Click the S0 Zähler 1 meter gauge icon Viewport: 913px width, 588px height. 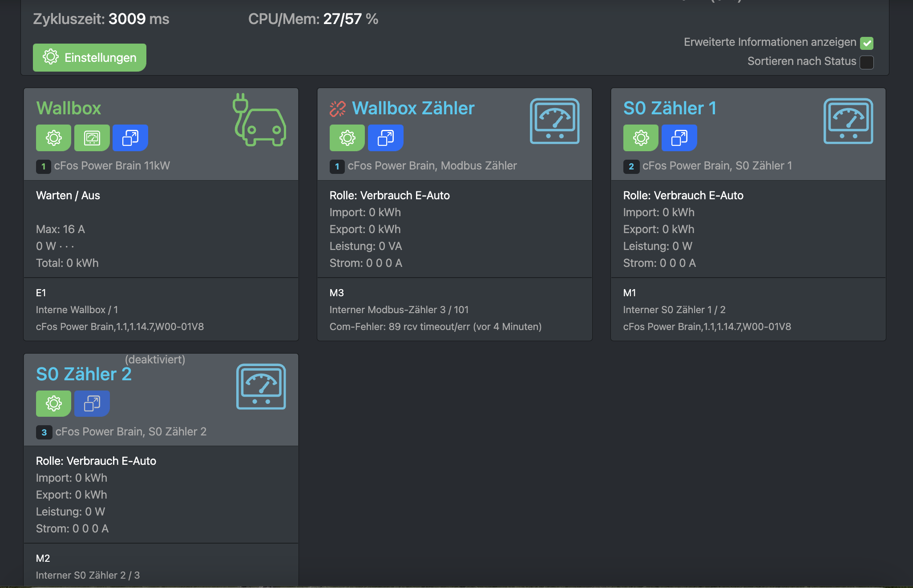(x=848, y=121)
